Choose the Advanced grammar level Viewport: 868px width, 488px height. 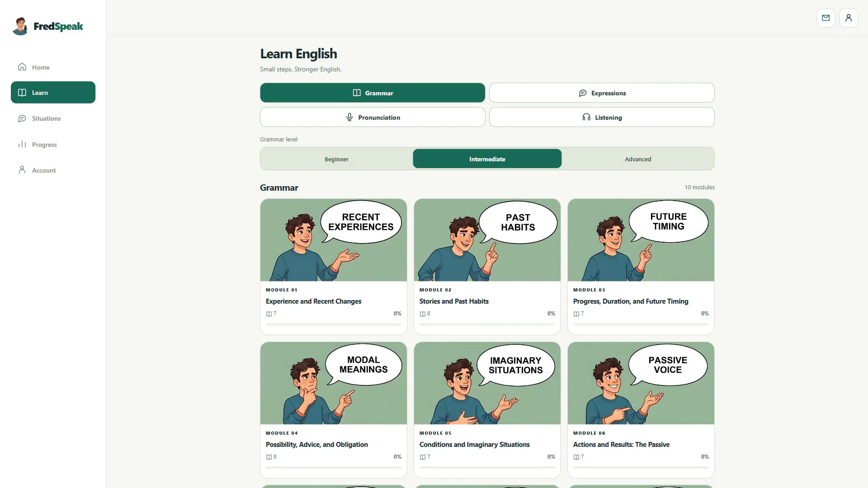(638, 159)
